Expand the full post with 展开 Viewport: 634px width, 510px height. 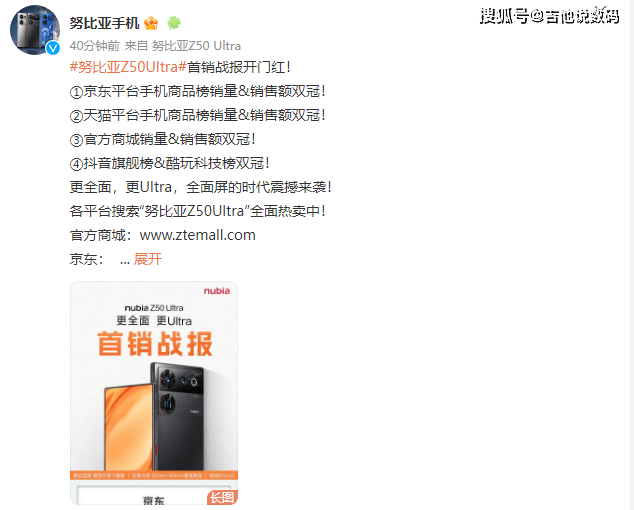(148, 259)
